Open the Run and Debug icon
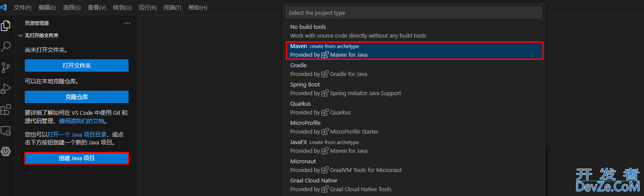 [x=6, y=89]
